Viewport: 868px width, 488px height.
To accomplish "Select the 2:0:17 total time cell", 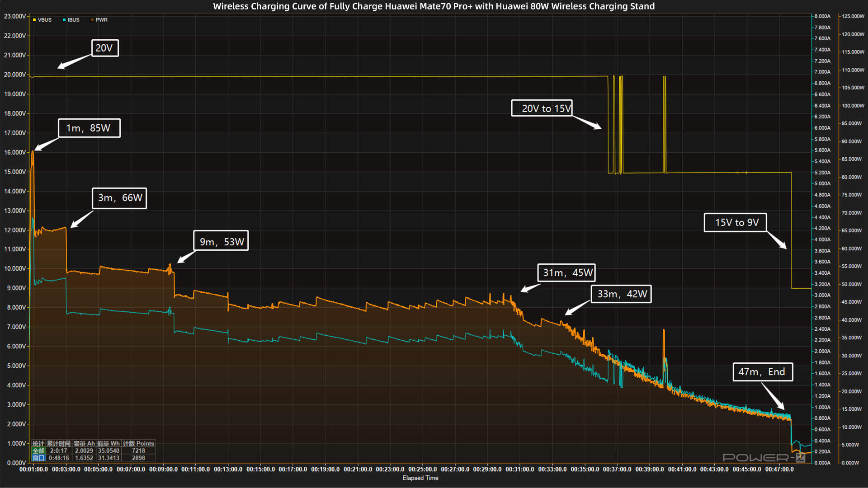I will pyautogui.click(x=59, y=451).
